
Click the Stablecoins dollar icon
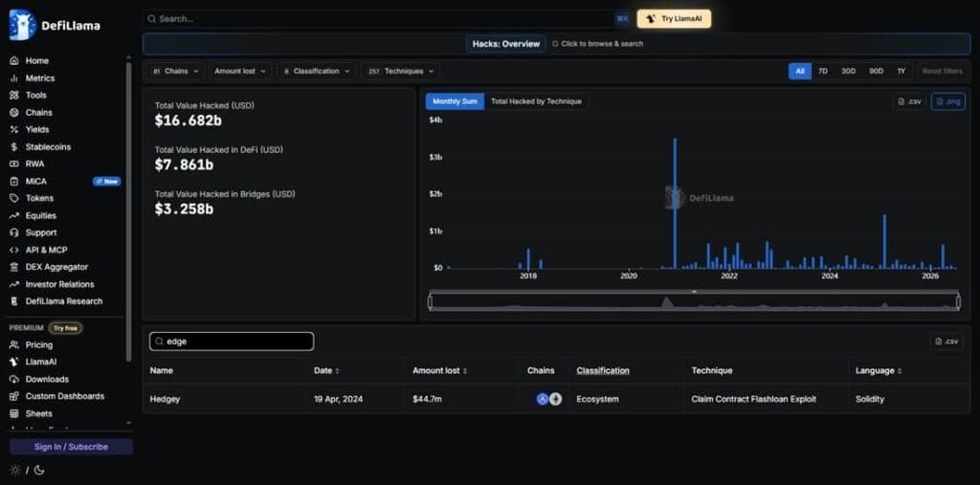(13, 147)
